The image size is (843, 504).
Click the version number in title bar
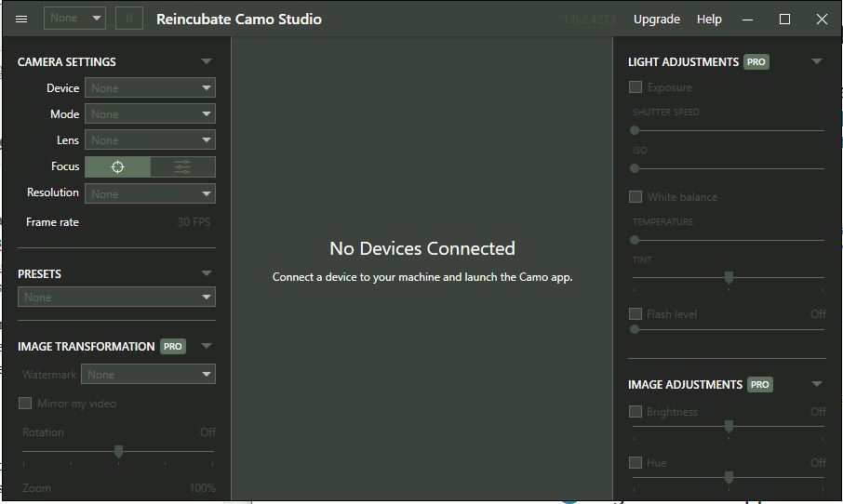590,20
